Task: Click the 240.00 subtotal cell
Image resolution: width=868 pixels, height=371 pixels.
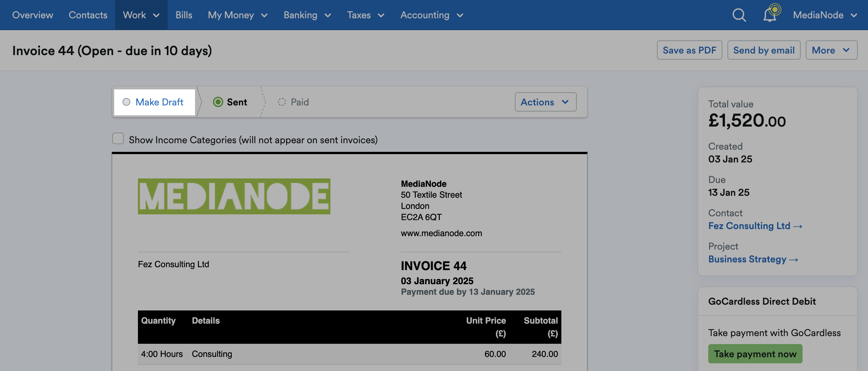Action: tap(545, 354)
